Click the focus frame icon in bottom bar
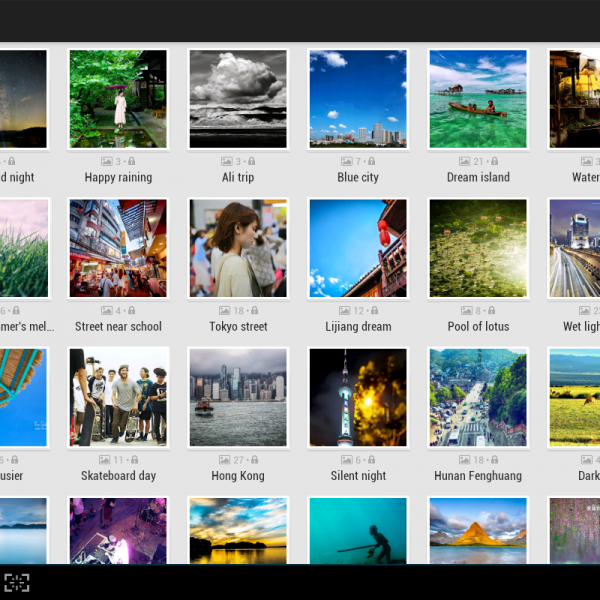The image size is (600, 600). pyautogui.click(x=16, y=583)
